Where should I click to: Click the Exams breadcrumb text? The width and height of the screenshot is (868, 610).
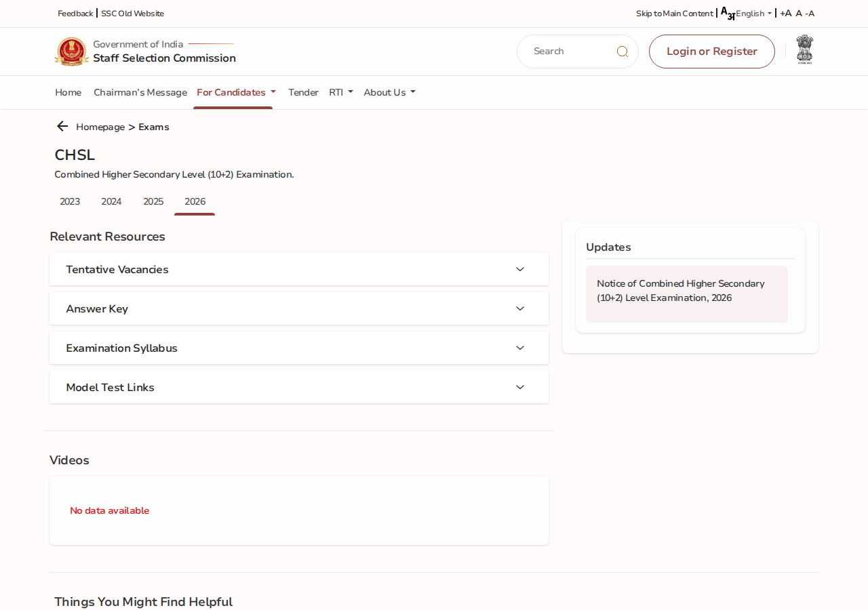[x=154, y=127]
